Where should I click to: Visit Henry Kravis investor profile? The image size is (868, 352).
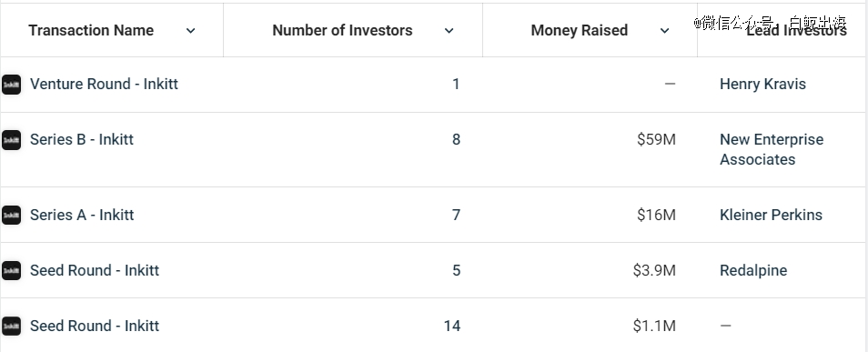762,84
